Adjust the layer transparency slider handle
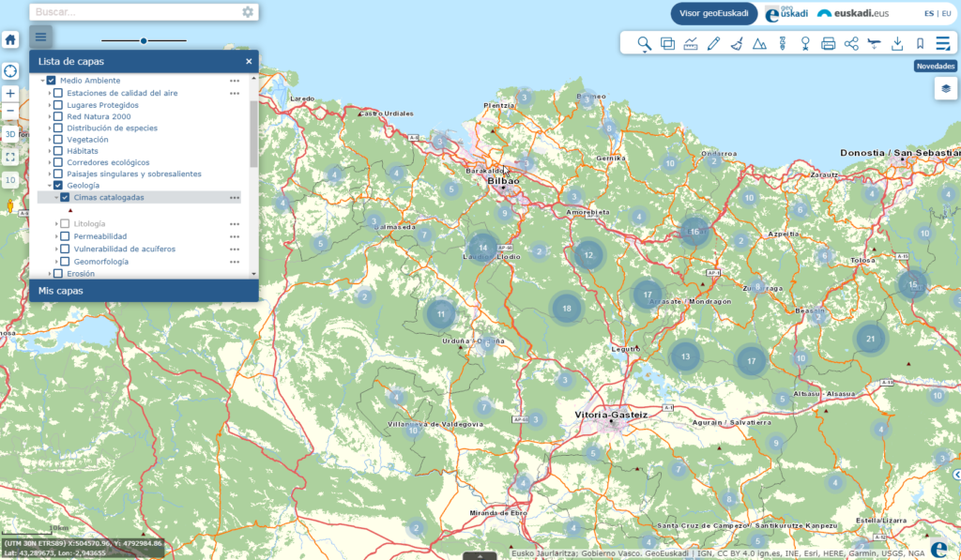The image size is (961, 560). [144, 41]
